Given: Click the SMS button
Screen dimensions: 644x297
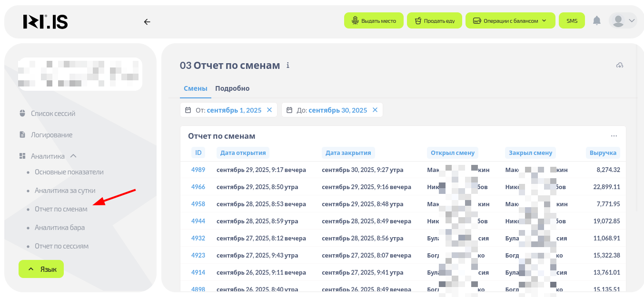Looking at the screenshot, I should coord(572,20).
